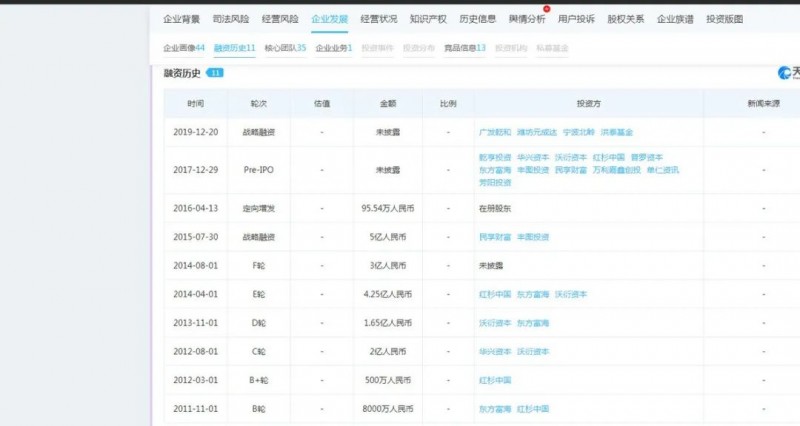The image size is (800, 426).
Task: Switch to the 经营风险 tab
Action: (280, 19)
